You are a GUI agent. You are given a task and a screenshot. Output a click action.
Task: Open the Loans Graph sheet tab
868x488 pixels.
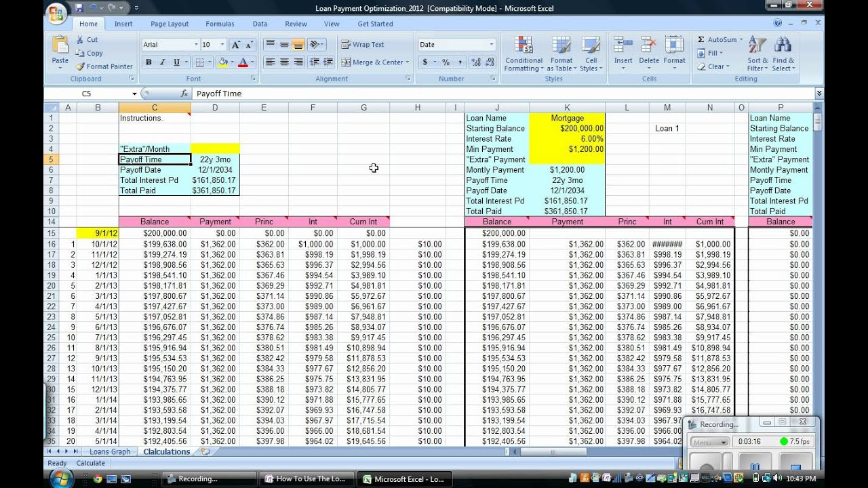click(110, 451)
